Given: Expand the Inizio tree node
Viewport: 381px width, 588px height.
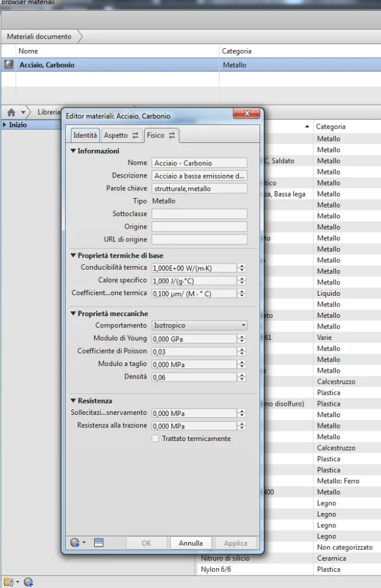Looking at the screenshot, I should pyautogui.click(x=5, y=124).
